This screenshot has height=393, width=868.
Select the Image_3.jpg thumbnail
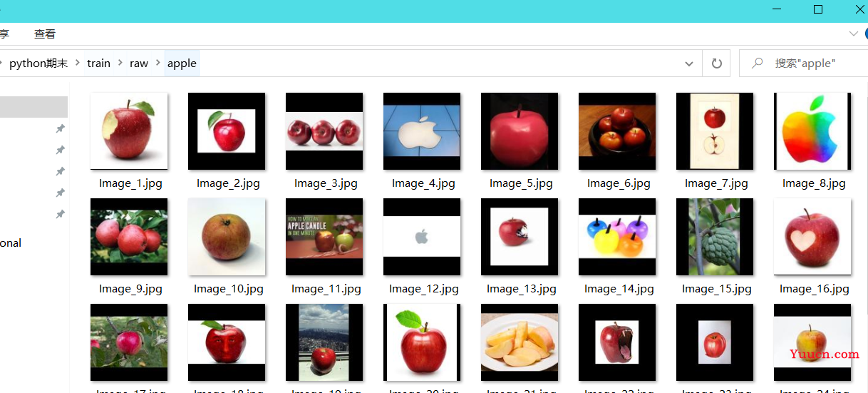[324, 131]
